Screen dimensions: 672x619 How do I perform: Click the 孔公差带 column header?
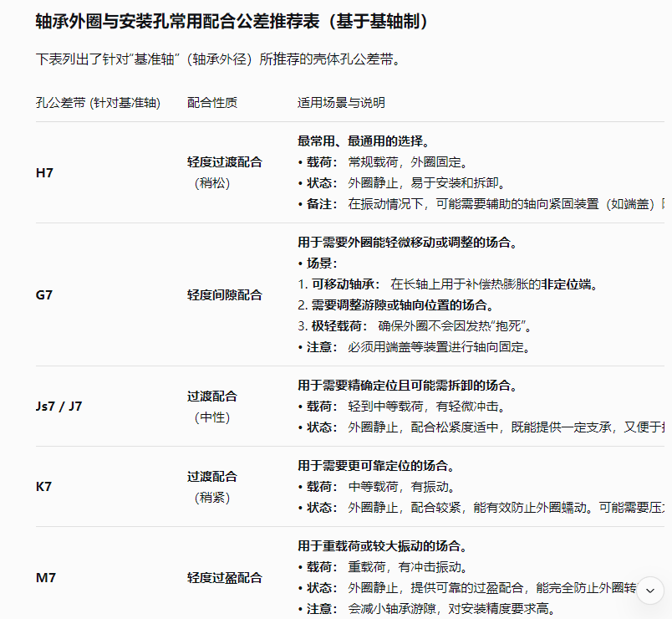click(98, 102)
